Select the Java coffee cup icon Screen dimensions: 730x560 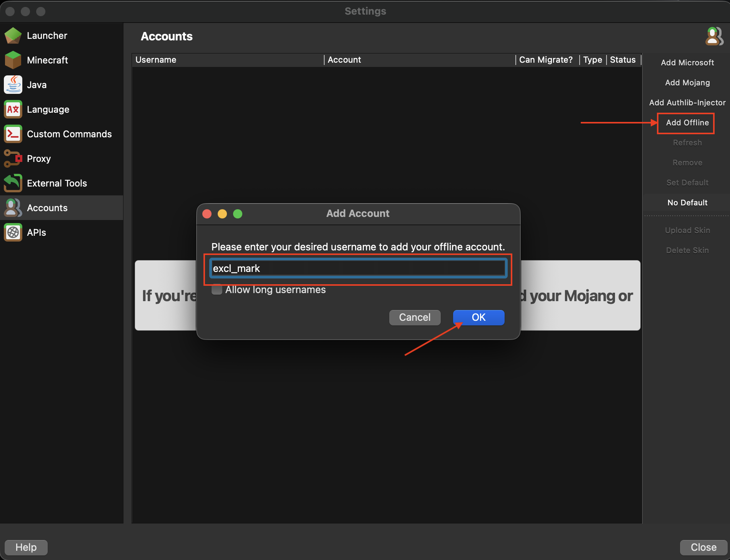[x=13, y=85]
